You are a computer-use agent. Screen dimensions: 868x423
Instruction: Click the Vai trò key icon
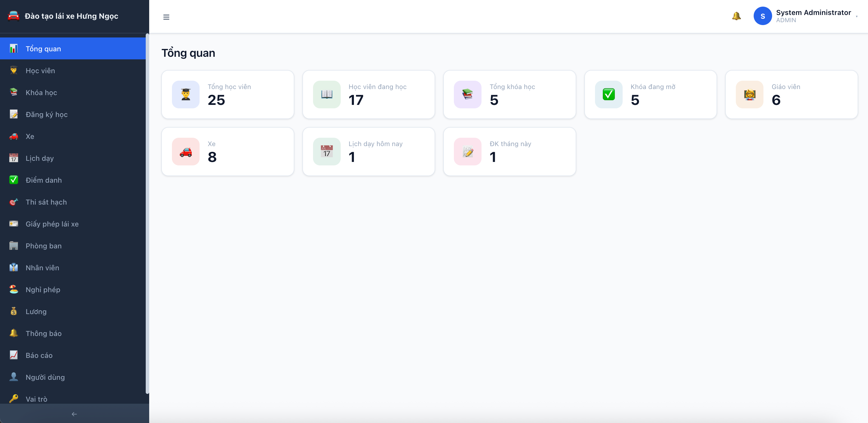click(14, 399)
